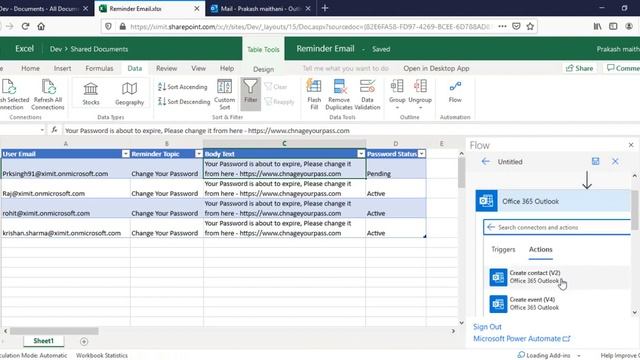Open browser page actions (three dots)
This screenshot has width=640, height=360.
click(502, 26)
